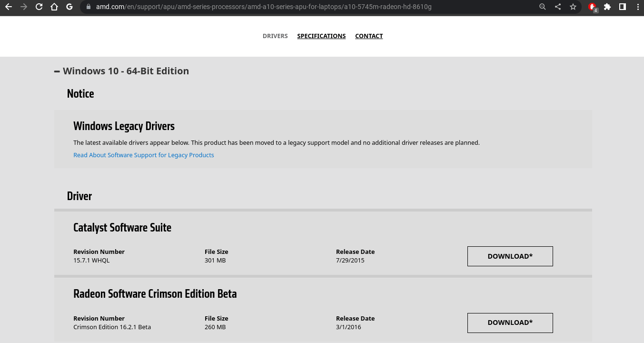Click the Crimson Edition 16.2.1 Beta value
644x343 pixels.
click(112, 327)
